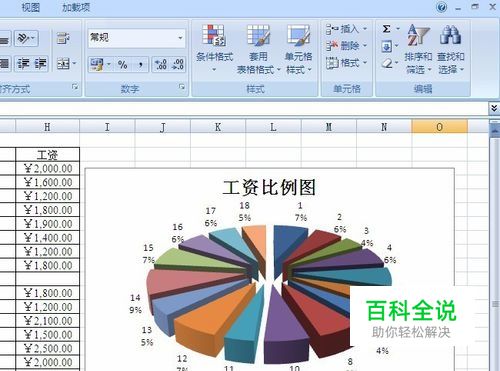
Task: Open 查找和选择 find and select
Action: 451,49
